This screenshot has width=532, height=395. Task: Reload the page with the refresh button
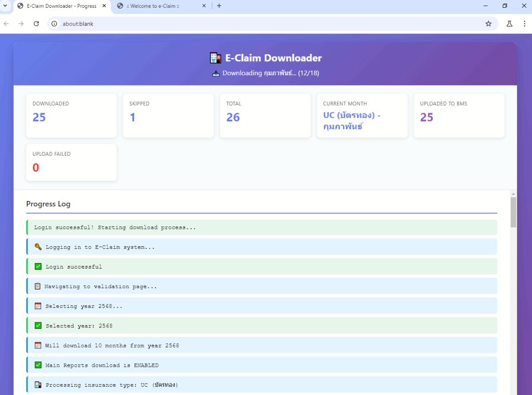36,24
